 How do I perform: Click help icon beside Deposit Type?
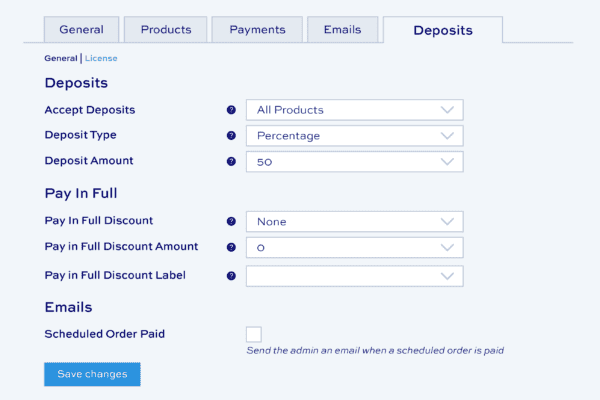[231, 136]
